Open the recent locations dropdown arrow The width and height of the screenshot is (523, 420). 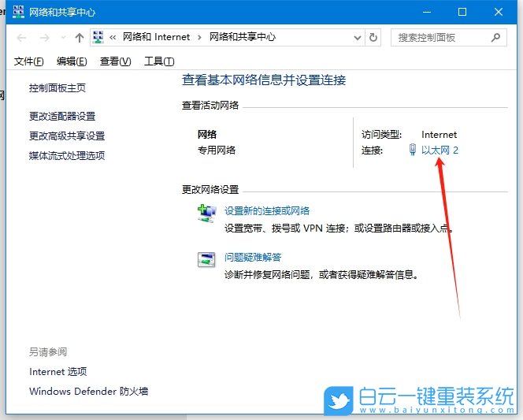63,38
